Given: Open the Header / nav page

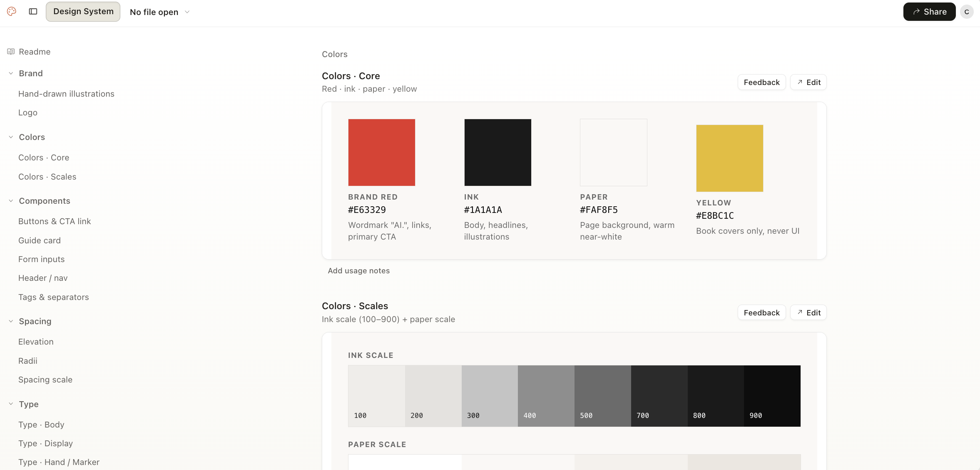Looking at the screenshot, I should [x=43, y=278].
